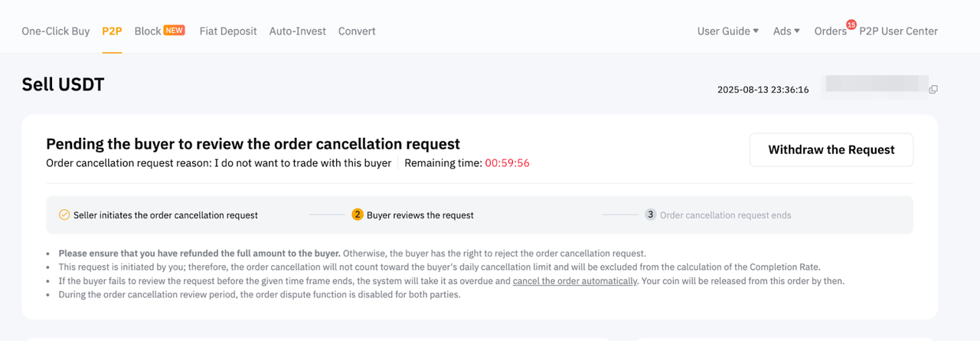This screenshot has width=980, height=341.
Task: Follow the 'cancel the order automatically' link
Action: [575, 280]
